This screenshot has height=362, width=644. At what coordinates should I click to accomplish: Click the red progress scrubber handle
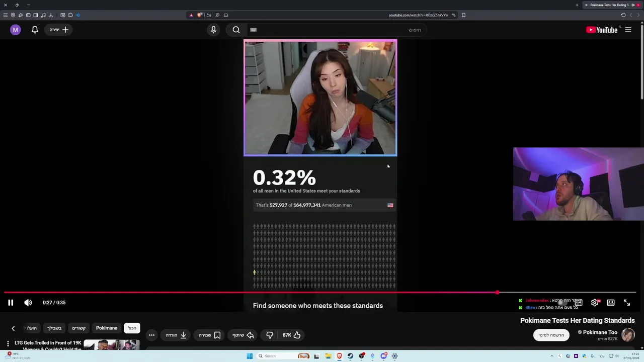(x=497, y=292)
